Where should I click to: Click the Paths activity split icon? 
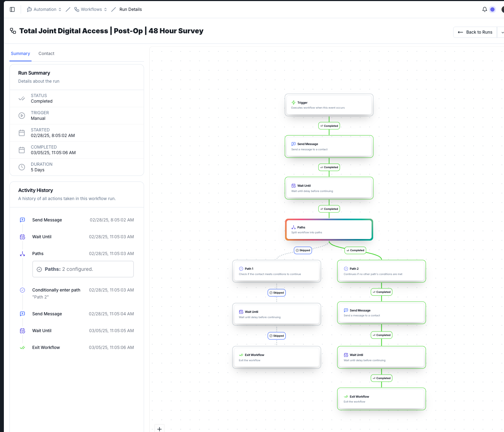(x=22, y=254)
